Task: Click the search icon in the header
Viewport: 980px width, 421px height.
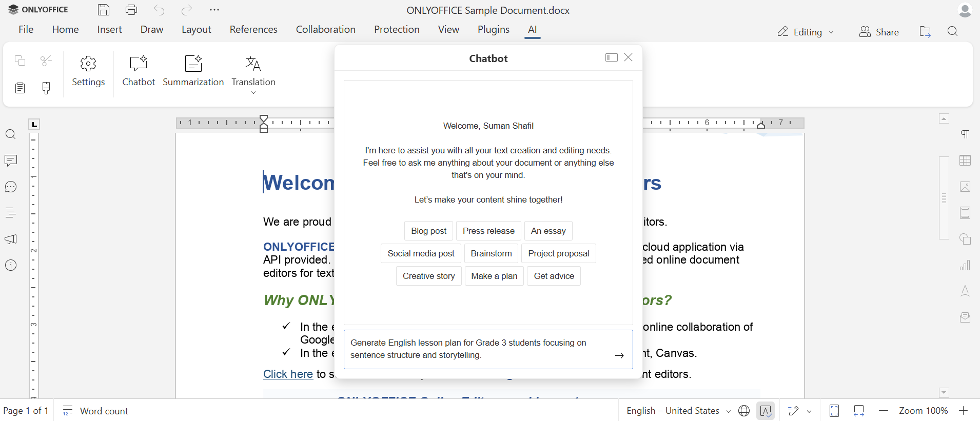Action: click(953, 32)
